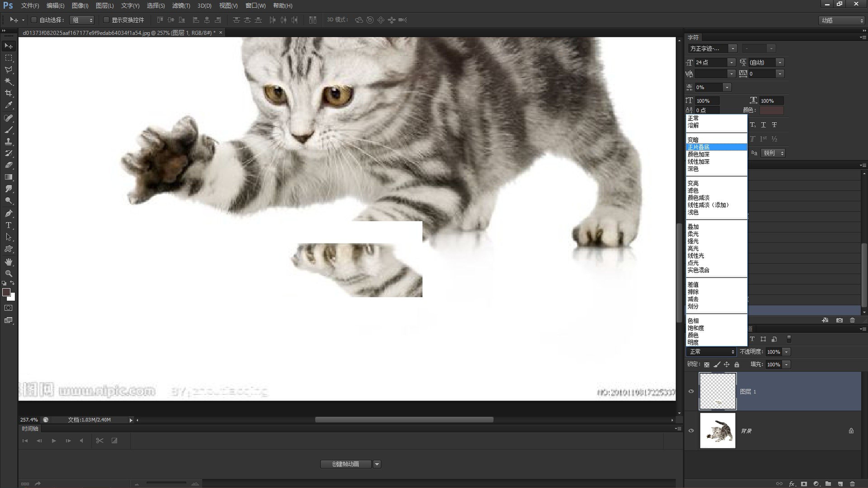Add a layer mask icon
The height and width of the screenshot is (488, 868).
coord(804,484)
